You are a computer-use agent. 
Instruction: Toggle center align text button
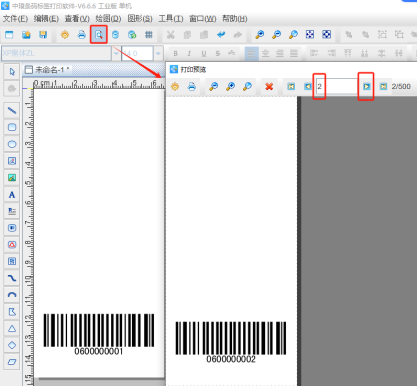265,53
